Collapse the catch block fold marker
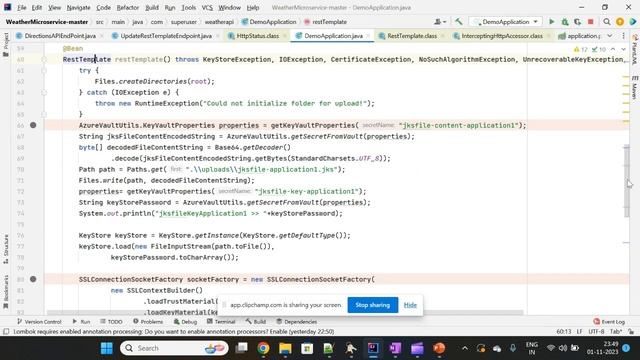 coord(44,93)
